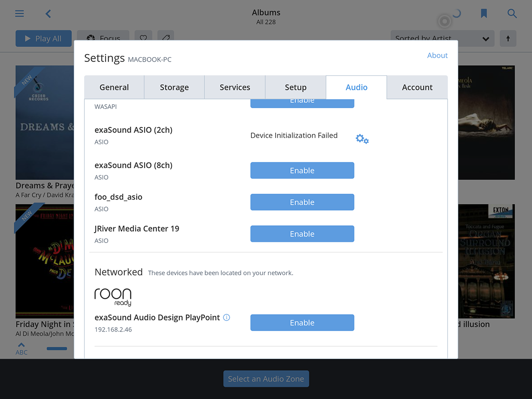This screenshot has width=532, height=399.
Task: Reverse sort order with the up arrow
Action: [x=508, y=39]
